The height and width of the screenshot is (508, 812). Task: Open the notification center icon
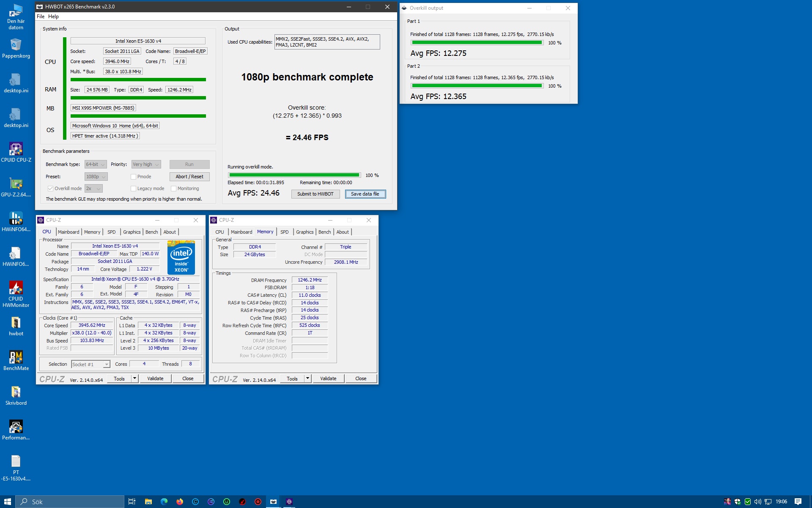[x=798, y=502]
